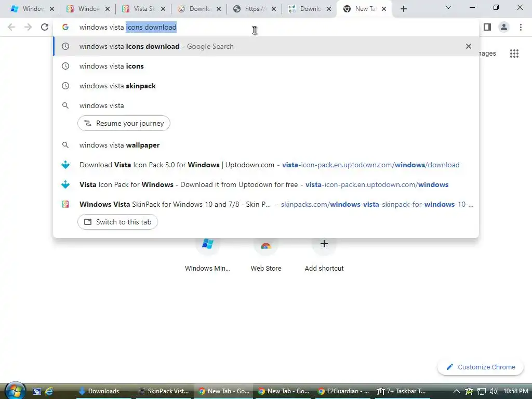Open the 'Downloads' taskbar item

[x=103, y=391]
